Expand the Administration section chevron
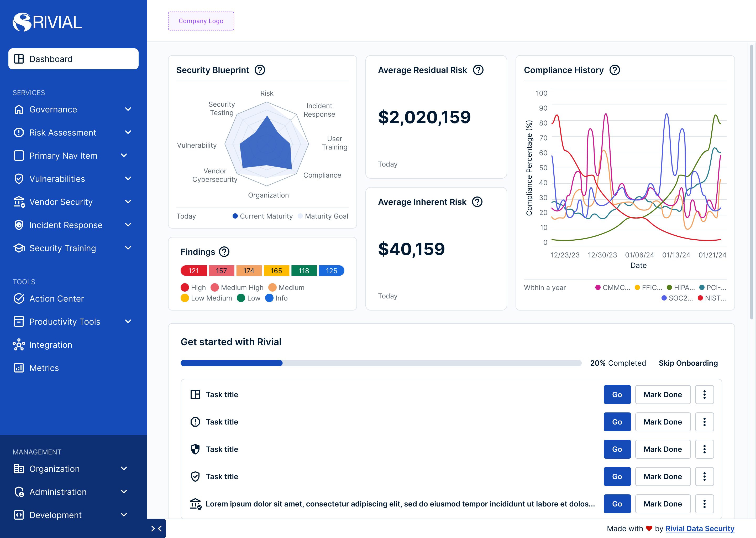 click(x=124, y=492)
